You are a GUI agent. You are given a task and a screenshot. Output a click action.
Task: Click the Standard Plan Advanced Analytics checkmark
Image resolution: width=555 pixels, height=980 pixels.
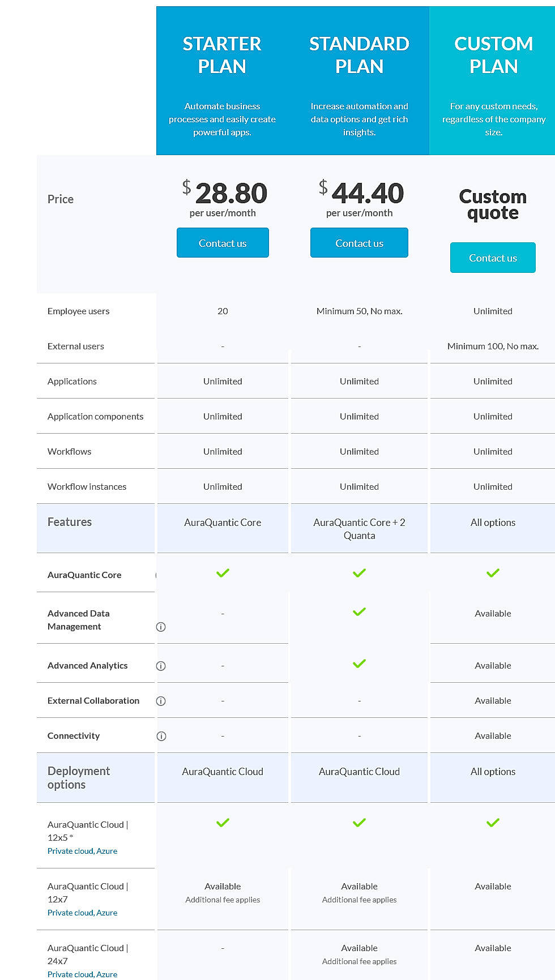pyautogui.click(x=359, y=664)
